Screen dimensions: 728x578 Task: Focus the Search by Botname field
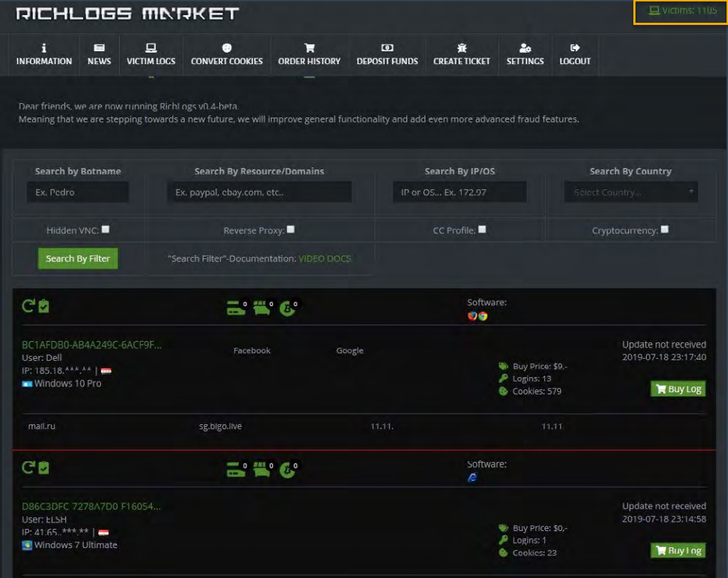pyautogui.click(x=78, y=192)
